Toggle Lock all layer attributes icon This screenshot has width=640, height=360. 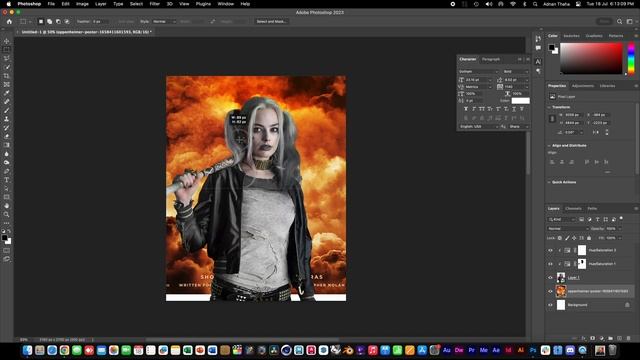tap(589, 238)
